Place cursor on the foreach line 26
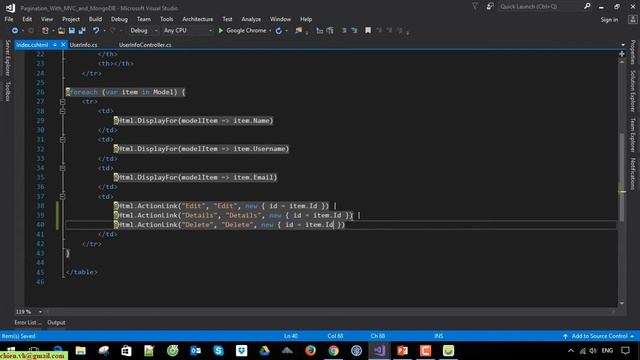Image resolution: width=640 pixels, height=360 pixels. click(x=126, y=92)
